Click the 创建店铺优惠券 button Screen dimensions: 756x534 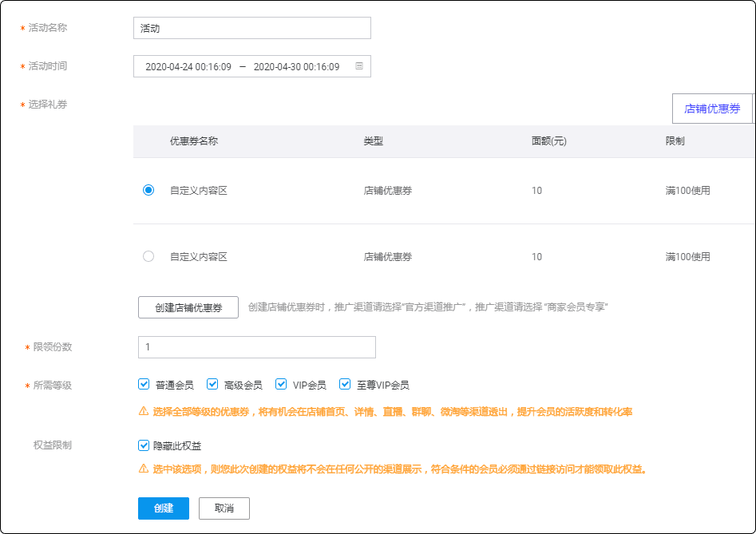(x=188, y=307)
